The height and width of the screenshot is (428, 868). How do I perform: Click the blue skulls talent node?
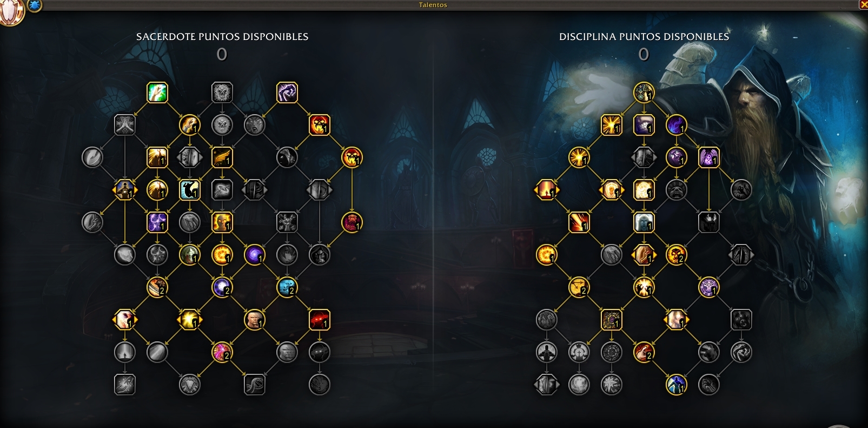click(287, 287)
